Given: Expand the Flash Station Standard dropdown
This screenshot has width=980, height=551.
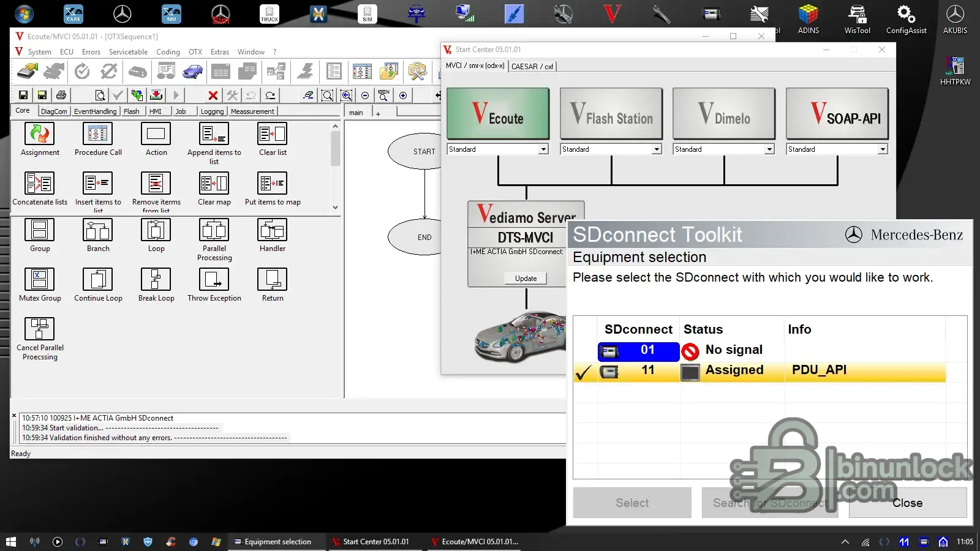Looking at the screenshot, I should 656,149.
